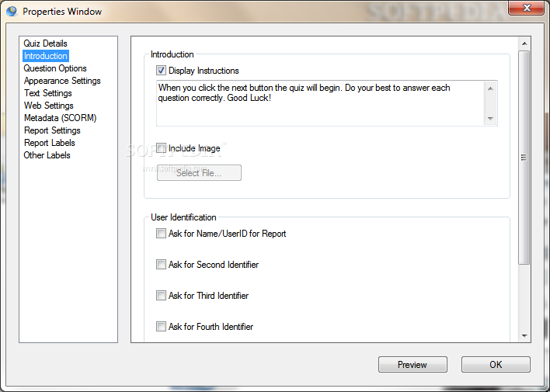Viewport: 550px width, 392px height.
Task: Click main panel scroll down arrow
Action: click(524, 336)
